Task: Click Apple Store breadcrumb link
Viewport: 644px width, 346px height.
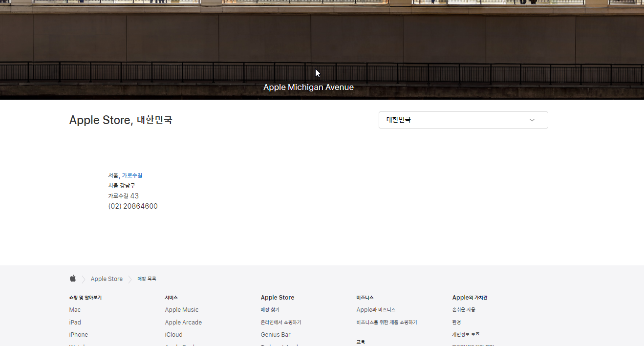Action: click(107, 279)
